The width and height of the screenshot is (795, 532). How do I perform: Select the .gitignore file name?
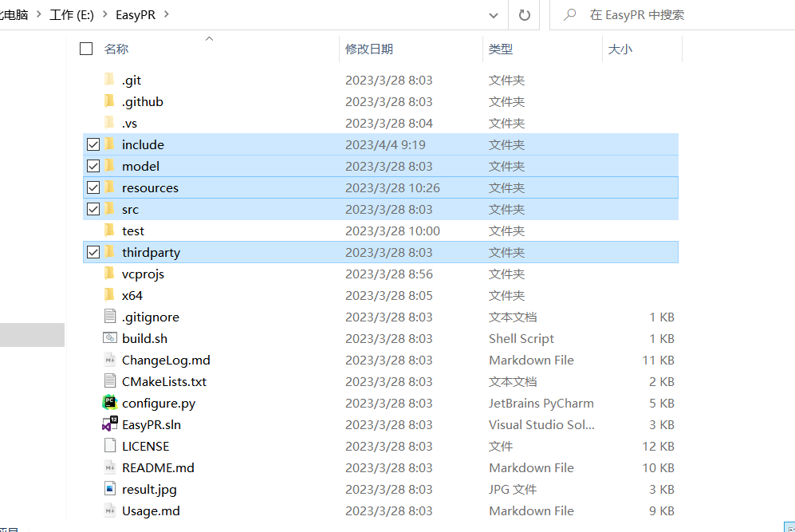click(x=151, y=317)
